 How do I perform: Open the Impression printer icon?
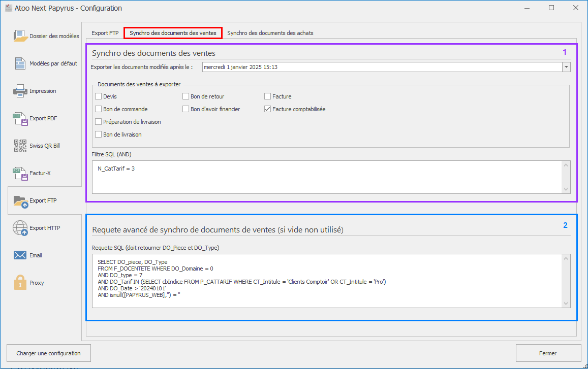point(20,91)
